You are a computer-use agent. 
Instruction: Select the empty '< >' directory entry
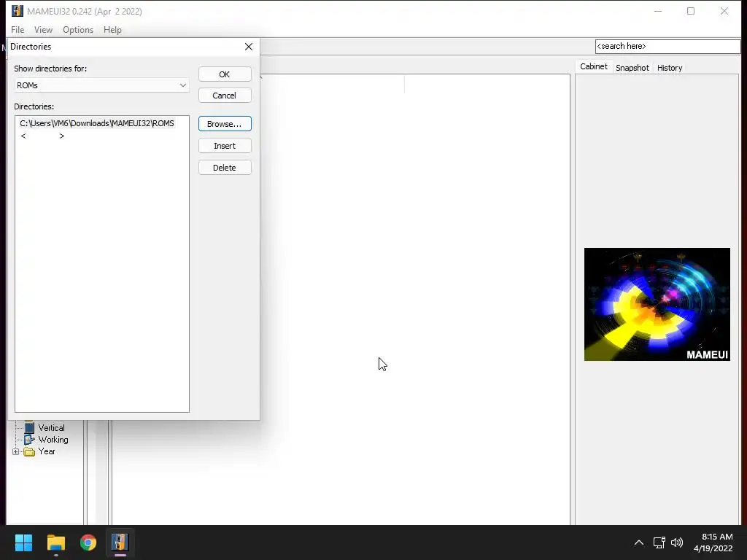tap(42, 136)
